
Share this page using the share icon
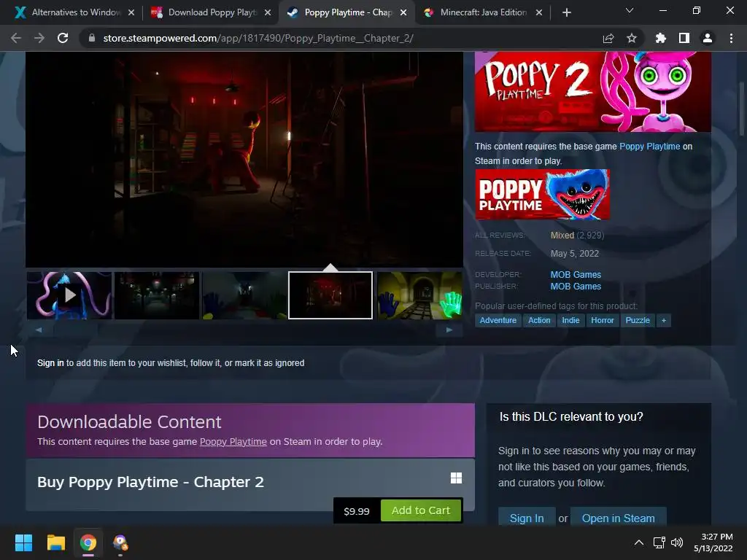608,38
